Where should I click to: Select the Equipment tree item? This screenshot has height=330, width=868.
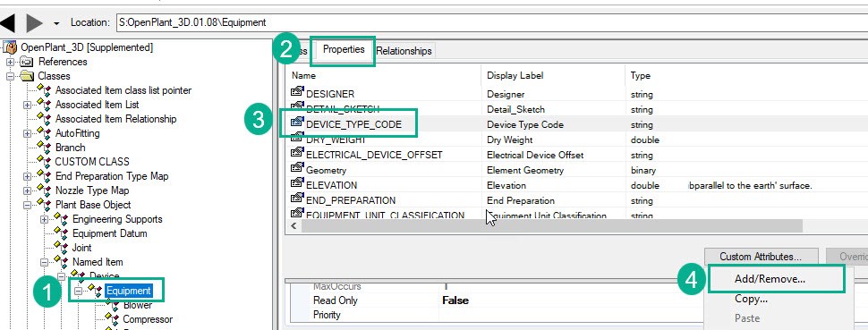(129, 291)
